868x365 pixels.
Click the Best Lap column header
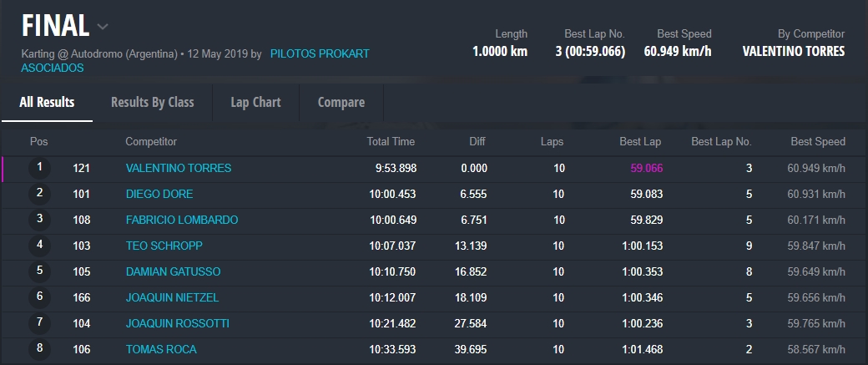[639, 141]
